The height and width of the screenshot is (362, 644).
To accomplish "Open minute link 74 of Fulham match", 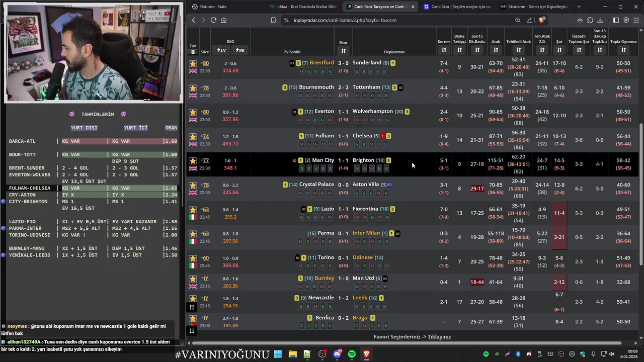I will [x=206, y=137].
